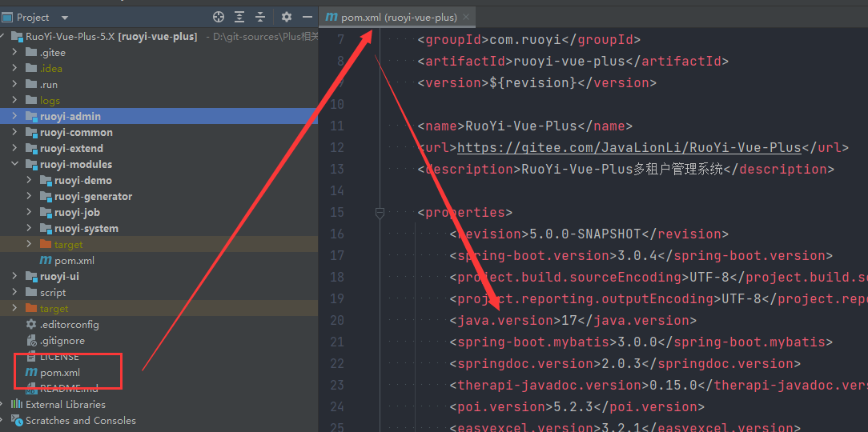The width and height of the screenshot is (868, 432).
Task: Click the Collapse All icon in Project toolbar
Action: click(x=260, y=17)
